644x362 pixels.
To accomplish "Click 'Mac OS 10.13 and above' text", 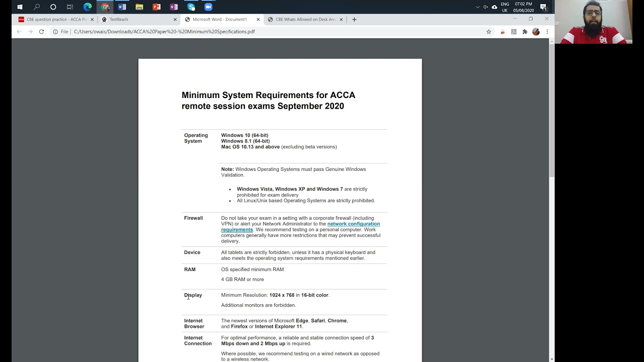I will coord(250,147).
